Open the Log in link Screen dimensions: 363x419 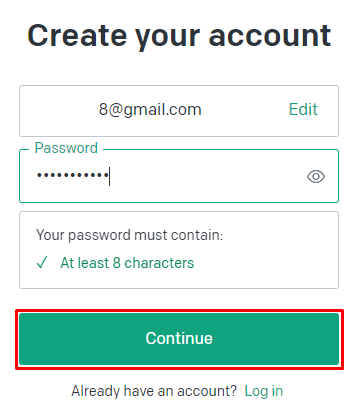tap(264, 391)
